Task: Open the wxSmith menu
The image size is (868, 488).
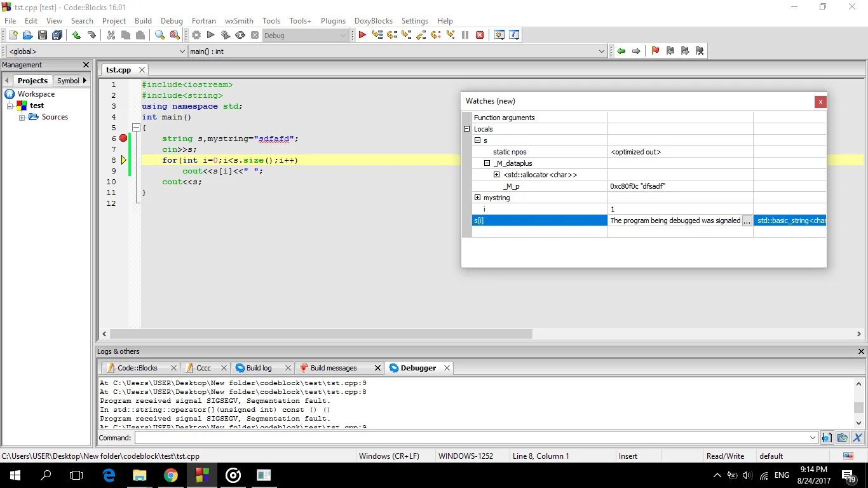Action: pos(239,21)
